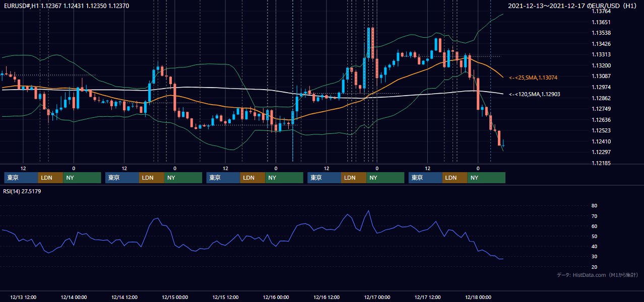Select the LDN session block for 12/15

coord(252,178)
